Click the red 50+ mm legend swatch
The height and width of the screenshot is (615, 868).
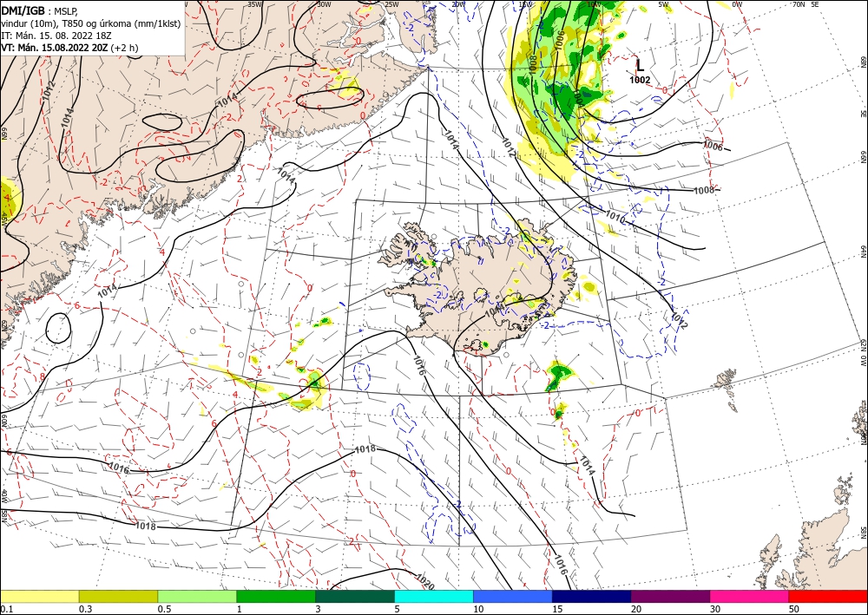pyautogui.click(x=828, y=596)
